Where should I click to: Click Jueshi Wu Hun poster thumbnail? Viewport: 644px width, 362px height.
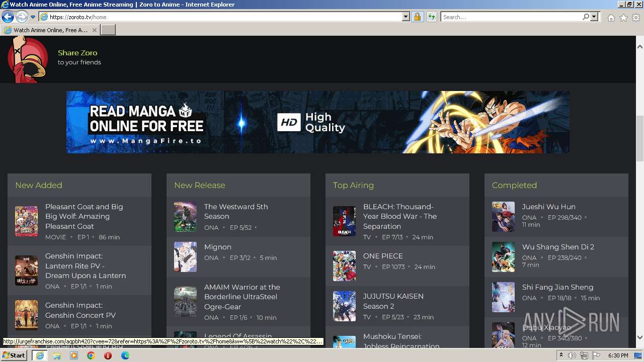point(503,217)
